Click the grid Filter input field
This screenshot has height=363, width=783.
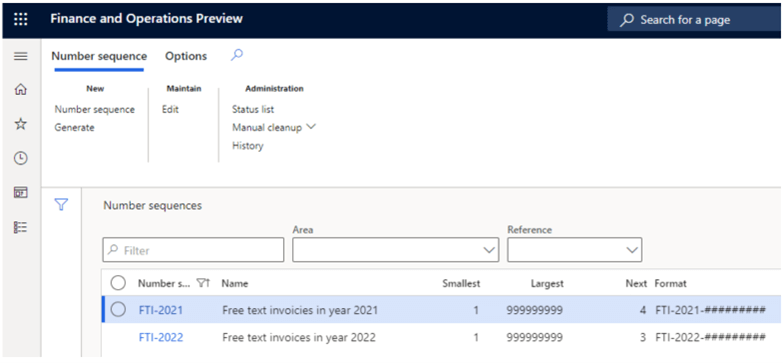tap(193, 250)
